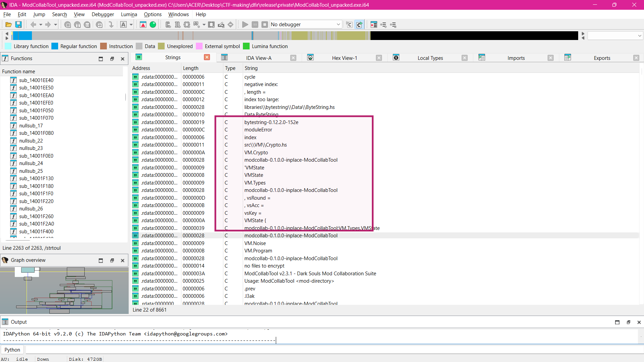
Task: Jump back with the left arrow icon
Action: (x=33, y=25)
